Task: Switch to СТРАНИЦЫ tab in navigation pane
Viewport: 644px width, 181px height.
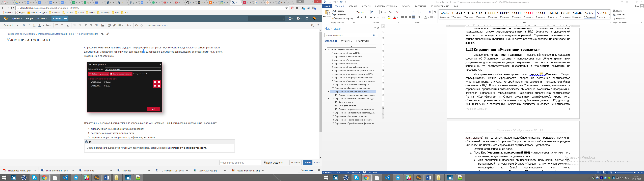Action: click(346, 41)
